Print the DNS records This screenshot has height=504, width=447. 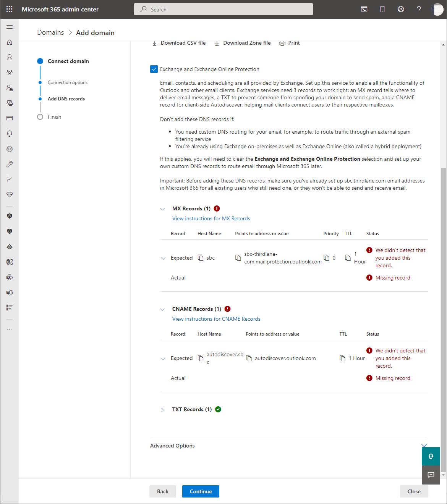(x=289, y=43)
